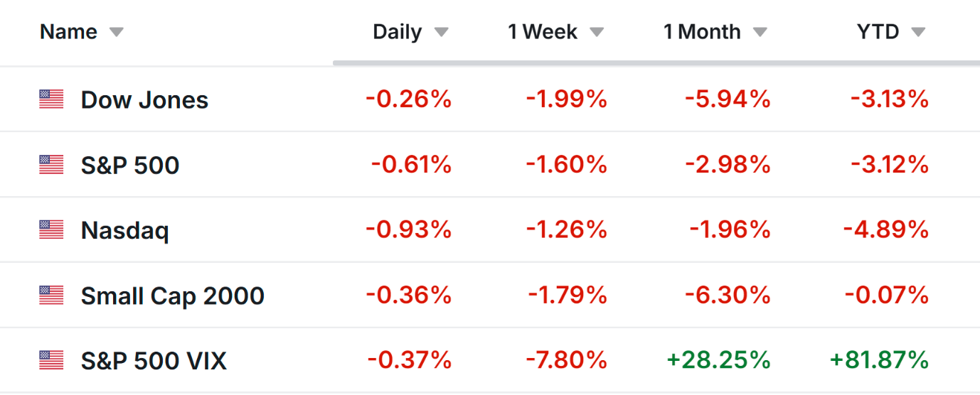This screenshot has width=980, height=395.
Task: Click the YTD column header label
Action: (878, 32)
